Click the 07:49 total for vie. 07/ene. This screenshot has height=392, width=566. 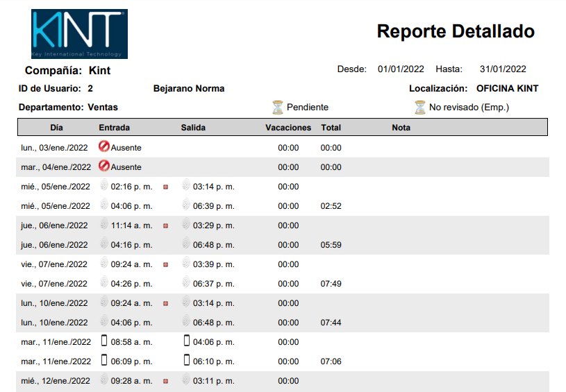pos(331,284)
